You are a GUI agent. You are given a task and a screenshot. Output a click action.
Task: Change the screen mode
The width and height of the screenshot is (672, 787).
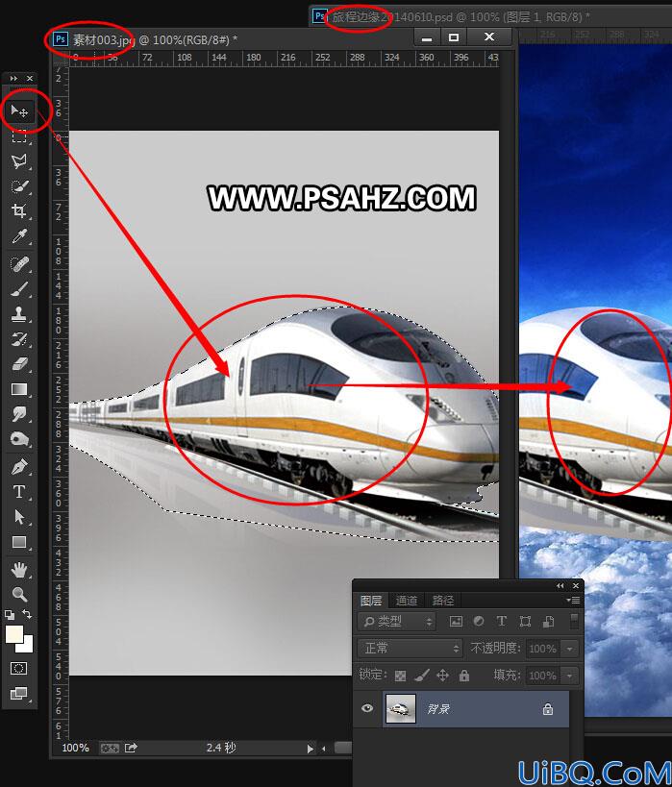pos(18,693)
